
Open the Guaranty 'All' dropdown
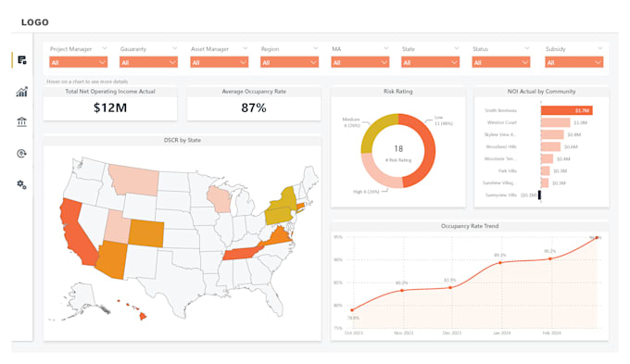click(148, 62)
